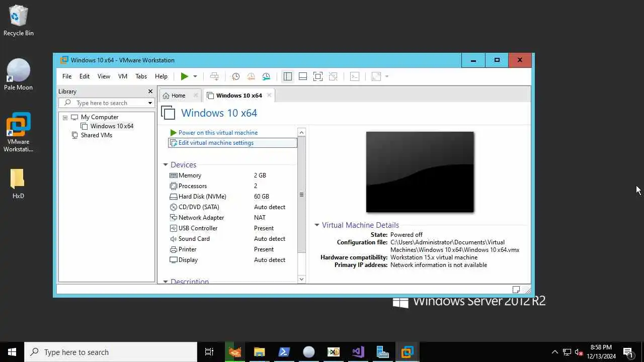Show hidden system tray icons chevron

tap(555, 352)
